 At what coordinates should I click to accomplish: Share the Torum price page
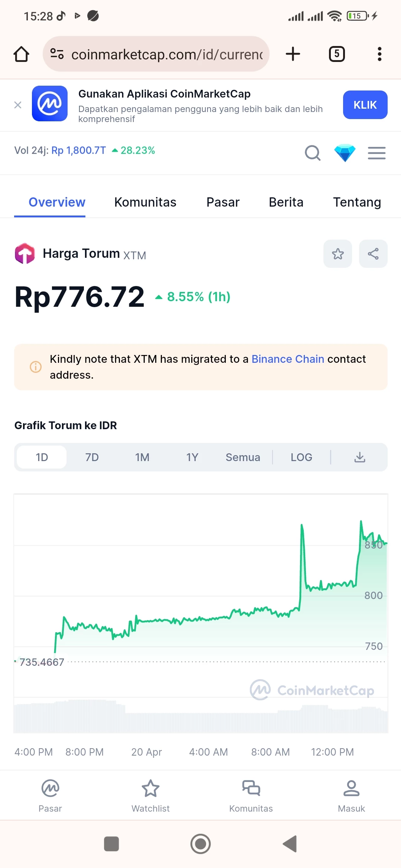pyautogui.click(x=373, y=254)
